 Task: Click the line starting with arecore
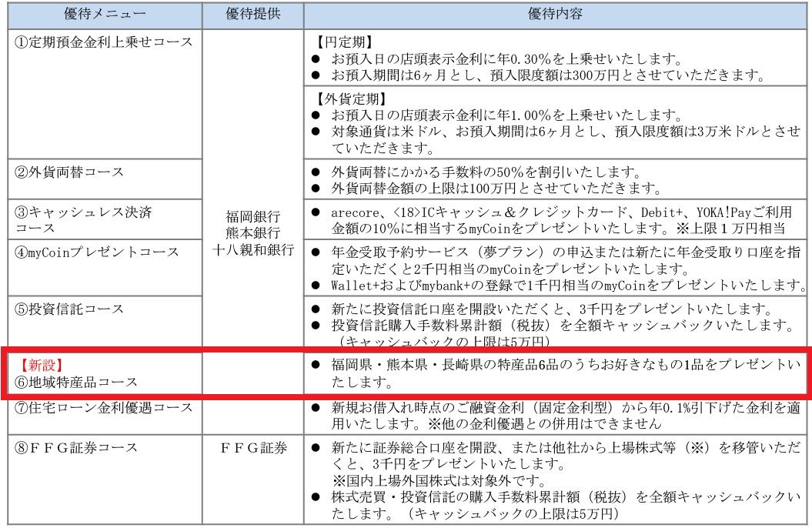[562, 212]
